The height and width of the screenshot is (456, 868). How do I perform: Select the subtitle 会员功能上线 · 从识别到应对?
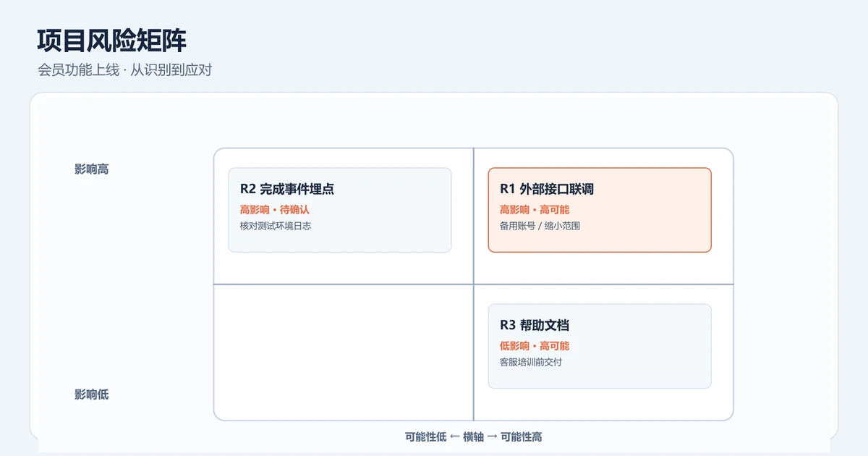click(124, 70)
